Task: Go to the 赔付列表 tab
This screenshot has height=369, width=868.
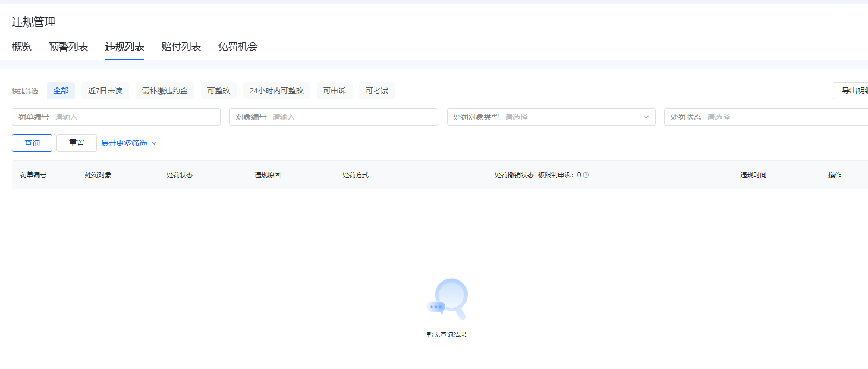Action: (x=181, y=47)
